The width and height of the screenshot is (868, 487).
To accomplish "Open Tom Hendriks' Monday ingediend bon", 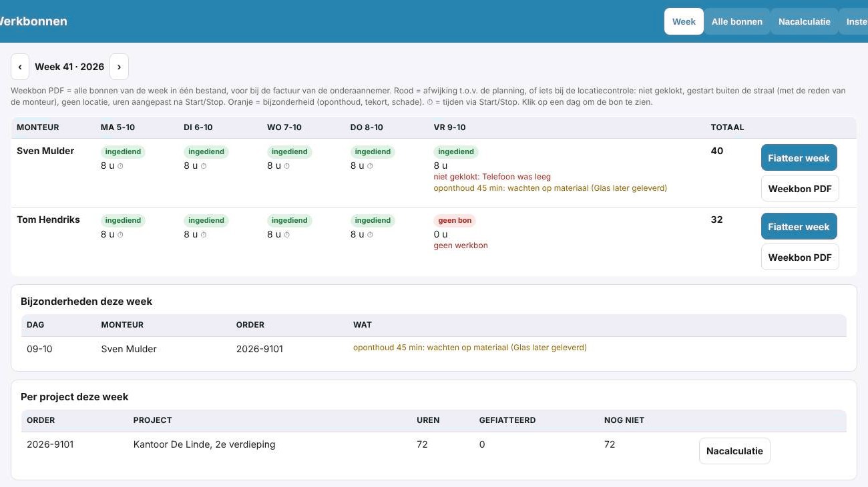I will pyautogui.click(x=123, y=220).
